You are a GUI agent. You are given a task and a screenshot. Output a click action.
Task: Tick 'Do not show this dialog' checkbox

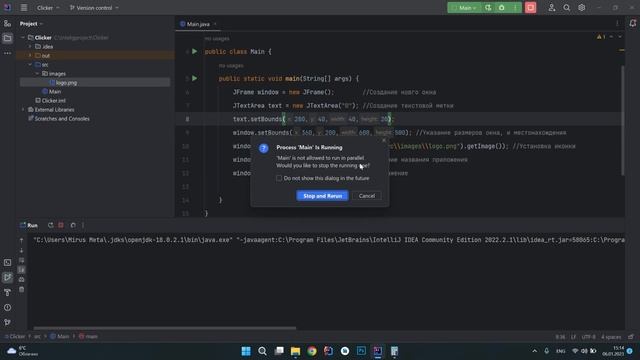tap(279, 178)
